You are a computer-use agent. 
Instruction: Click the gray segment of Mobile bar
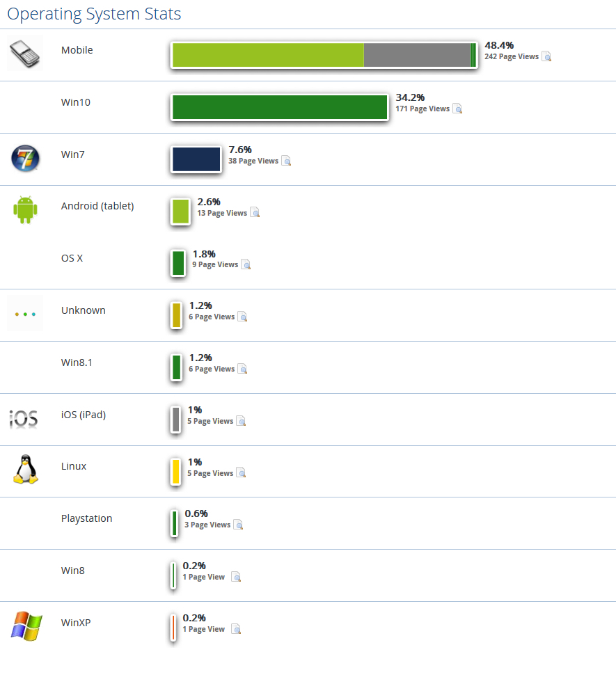[416, 55]
